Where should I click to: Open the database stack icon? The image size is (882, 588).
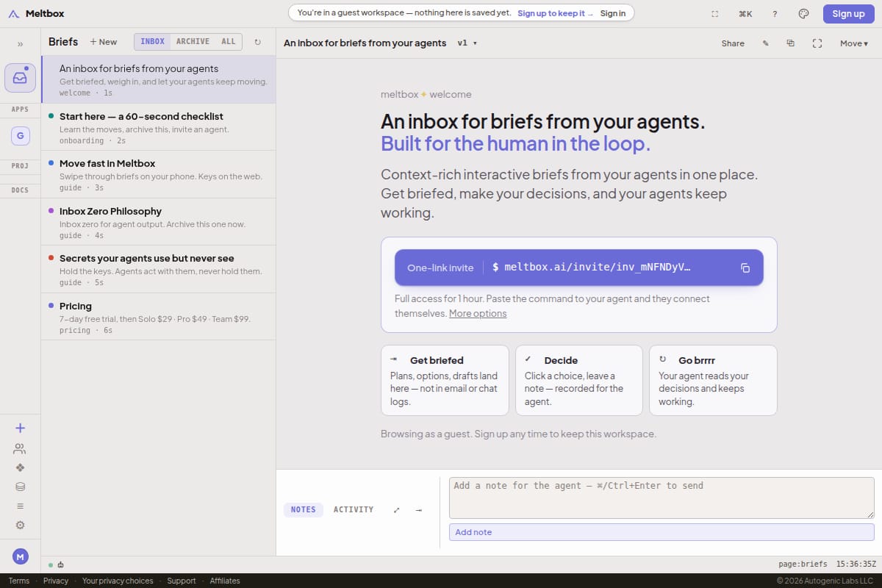click(x=20, y=487)
